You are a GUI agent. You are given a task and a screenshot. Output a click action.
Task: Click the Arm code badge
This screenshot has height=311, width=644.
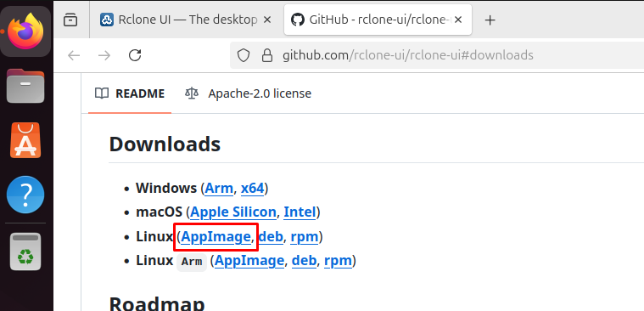[192, 262]
